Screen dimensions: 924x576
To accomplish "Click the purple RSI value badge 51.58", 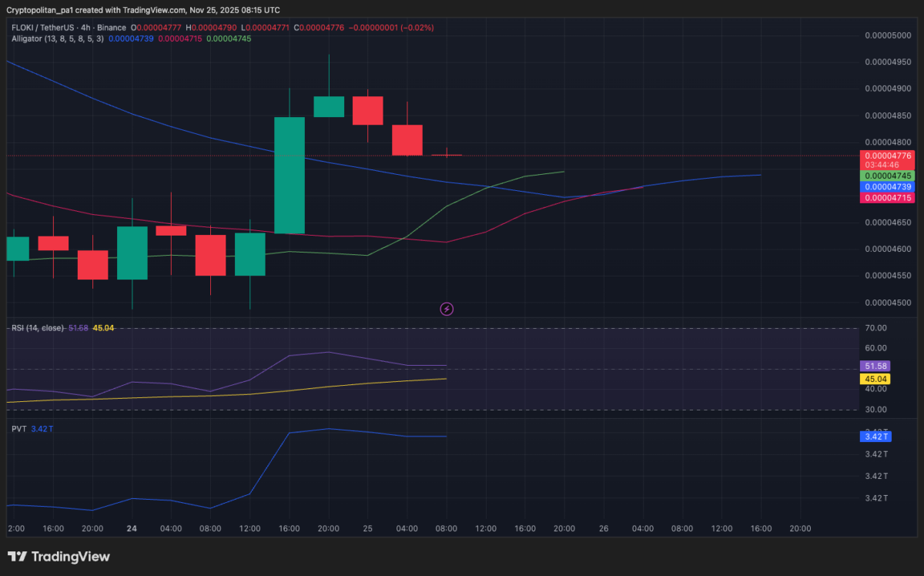I will tap(875, 366).
